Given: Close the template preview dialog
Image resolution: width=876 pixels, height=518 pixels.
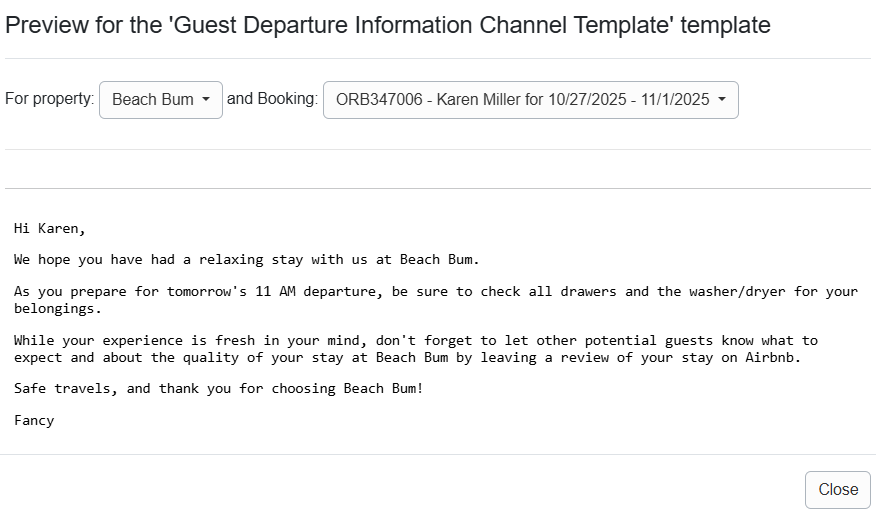Looking at the screenshot, I should (x=837, y=489).
